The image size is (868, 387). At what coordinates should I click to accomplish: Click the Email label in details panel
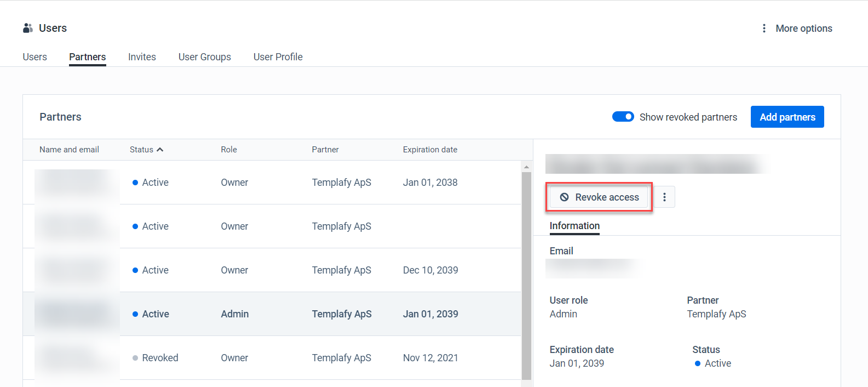561,251
